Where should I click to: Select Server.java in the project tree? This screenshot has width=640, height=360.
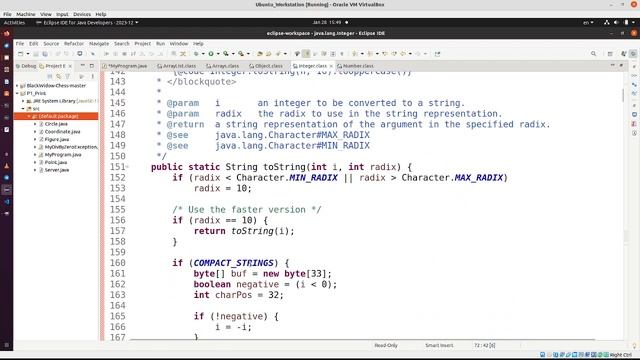pyautogui.click(x=56, y=170)
